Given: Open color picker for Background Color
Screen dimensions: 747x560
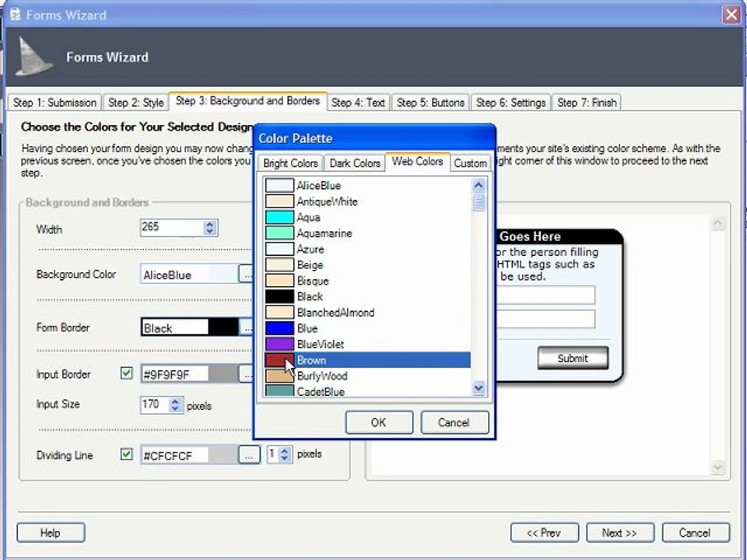Looking at the screenshot, I should [x=247, y=275].
